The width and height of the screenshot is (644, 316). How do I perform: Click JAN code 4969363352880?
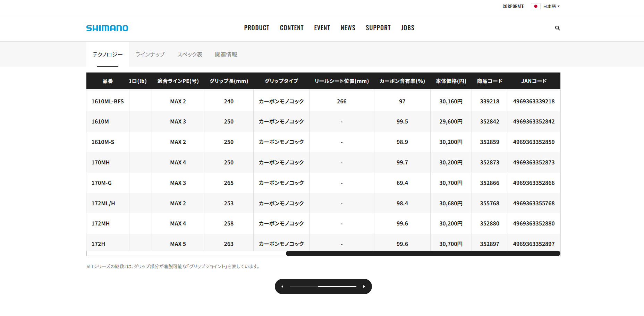coord(534,224)
